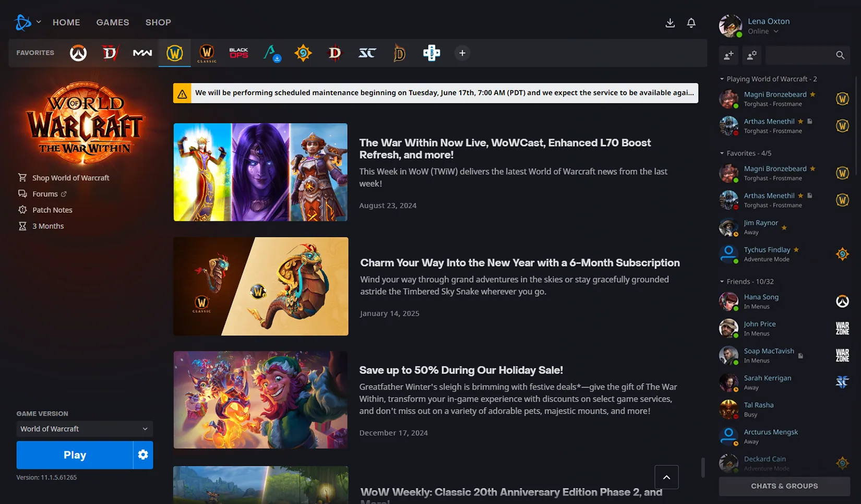Add a game to favorites bar
Viewport: 861px width, 504px height.
(462, 53)
